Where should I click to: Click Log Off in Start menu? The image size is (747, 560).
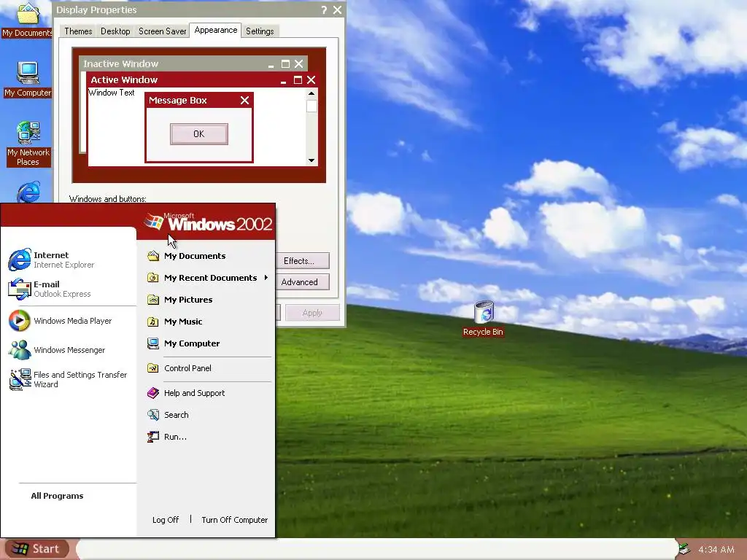[x=166, y=519]
